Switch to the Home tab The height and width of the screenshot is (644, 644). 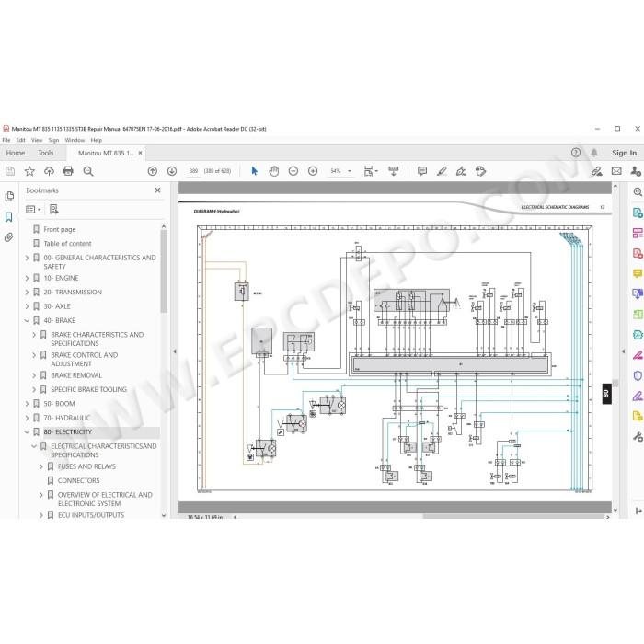pyautogui.click(x=16, y=153)
